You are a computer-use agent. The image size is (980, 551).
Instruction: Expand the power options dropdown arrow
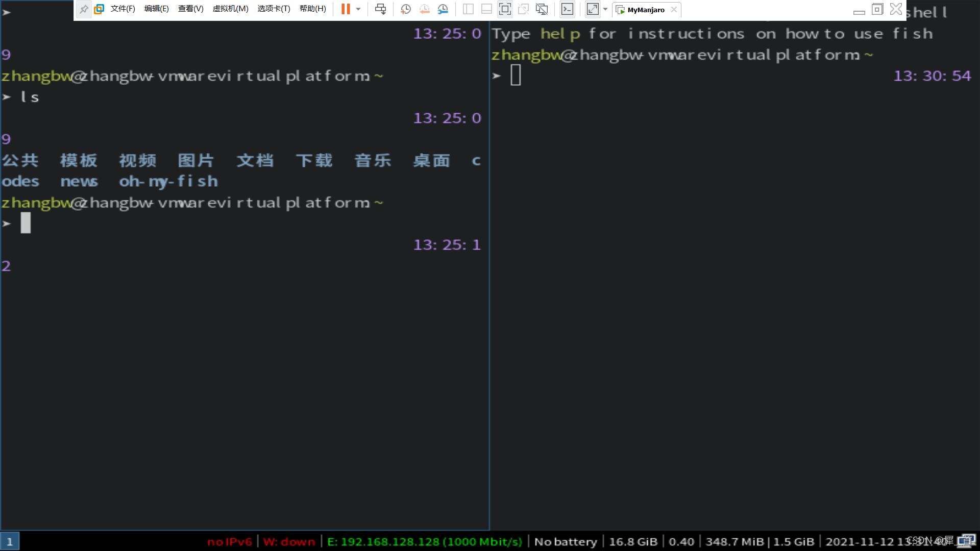[x=358, y=9]
